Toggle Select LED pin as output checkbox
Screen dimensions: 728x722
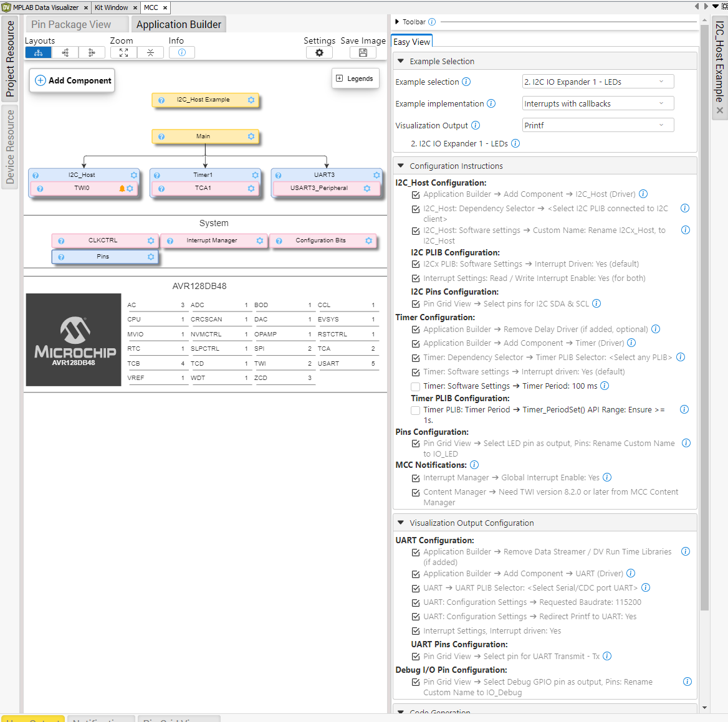click(416, 444)
